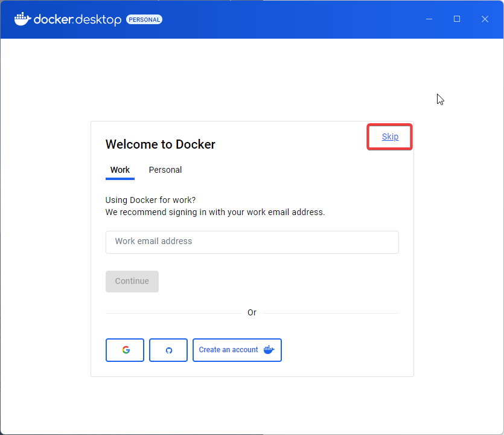Minimize the Docker Desktop window
This screenshot has width=504, height=435.
click(x=429, y=19)
